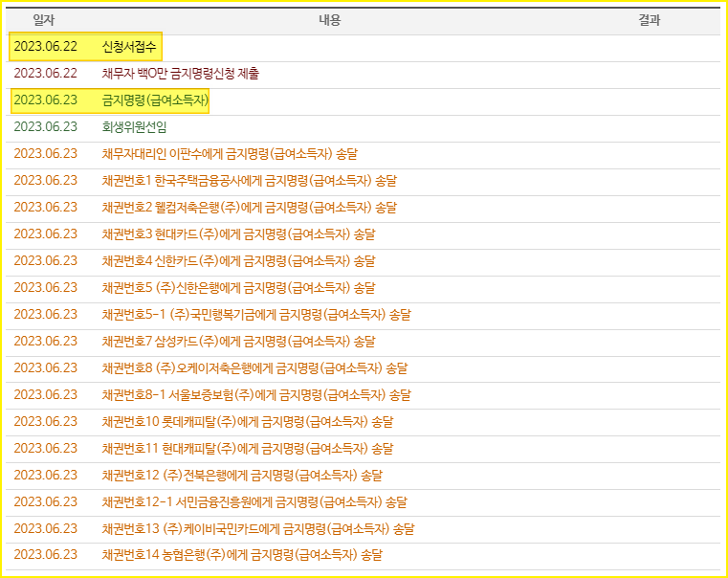The height and width of the screenshot is (578, 728).
Task: Select the 신청서접수 entry
Action: (129, 47)
